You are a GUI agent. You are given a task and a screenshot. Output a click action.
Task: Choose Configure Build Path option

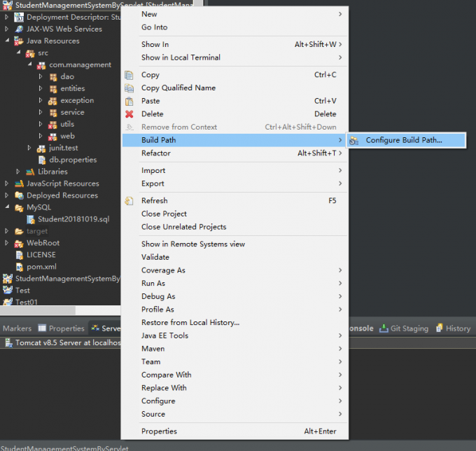pyautogui.click(x=403, y=141)
